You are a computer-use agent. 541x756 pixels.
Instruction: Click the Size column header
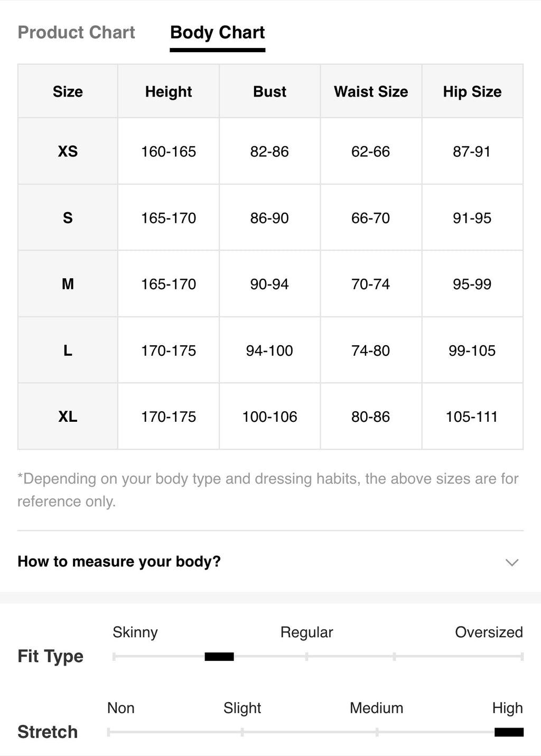click(68, 91)
